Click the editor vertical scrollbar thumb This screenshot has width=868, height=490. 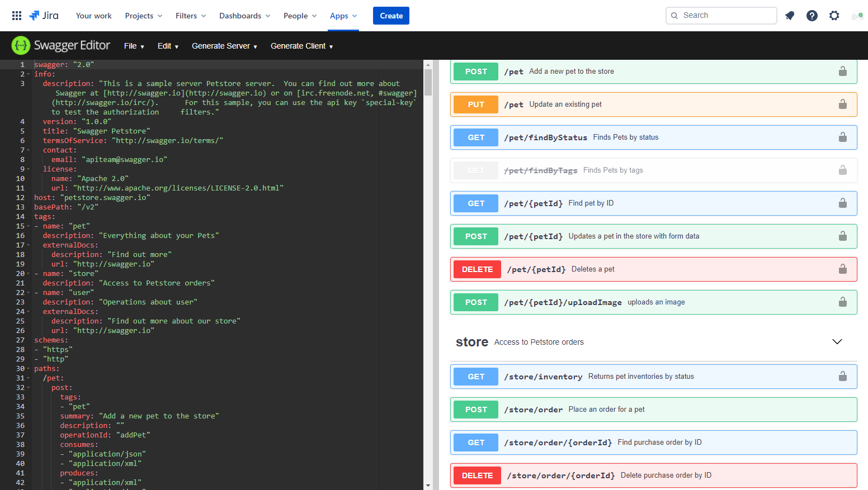pos(428,83)
